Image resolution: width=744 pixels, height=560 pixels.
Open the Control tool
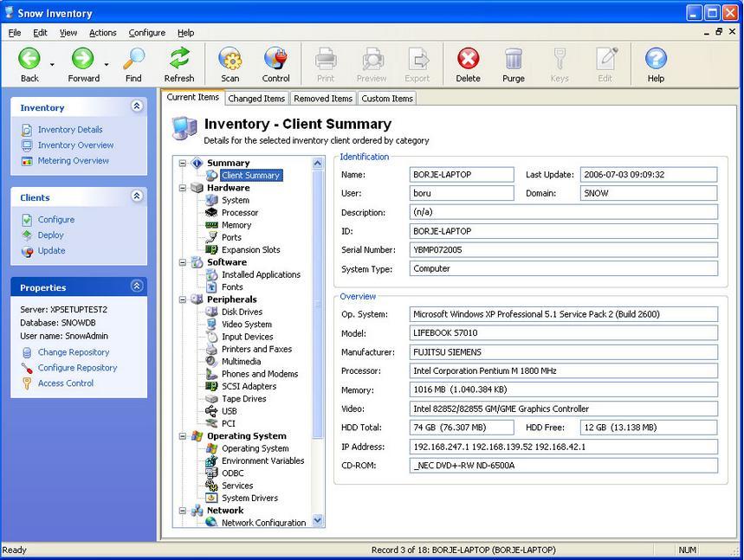[x=275, y=63]
